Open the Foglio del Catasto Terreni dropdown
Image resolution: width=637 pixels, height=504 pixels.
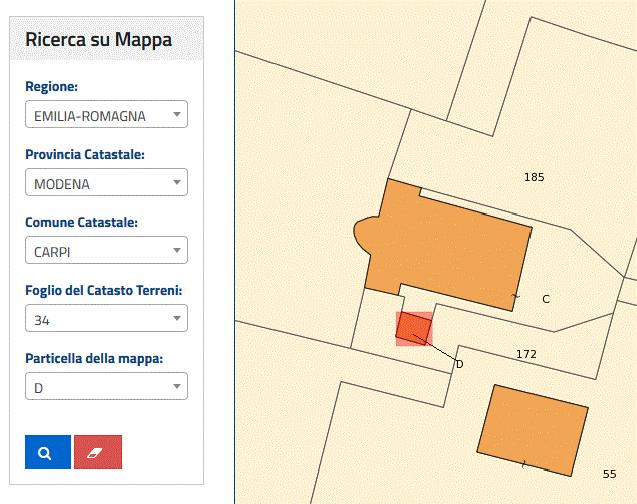coord(106,318)
